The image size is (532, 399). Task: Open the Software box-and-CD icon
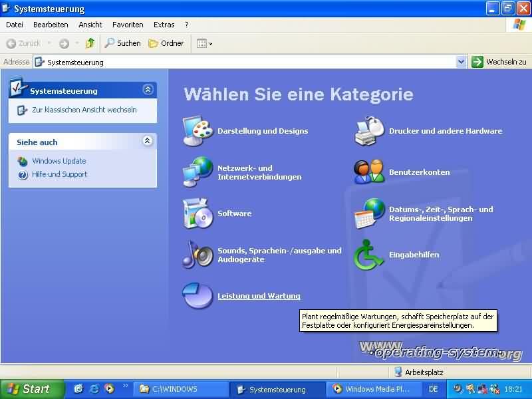[x=198, y=213]
